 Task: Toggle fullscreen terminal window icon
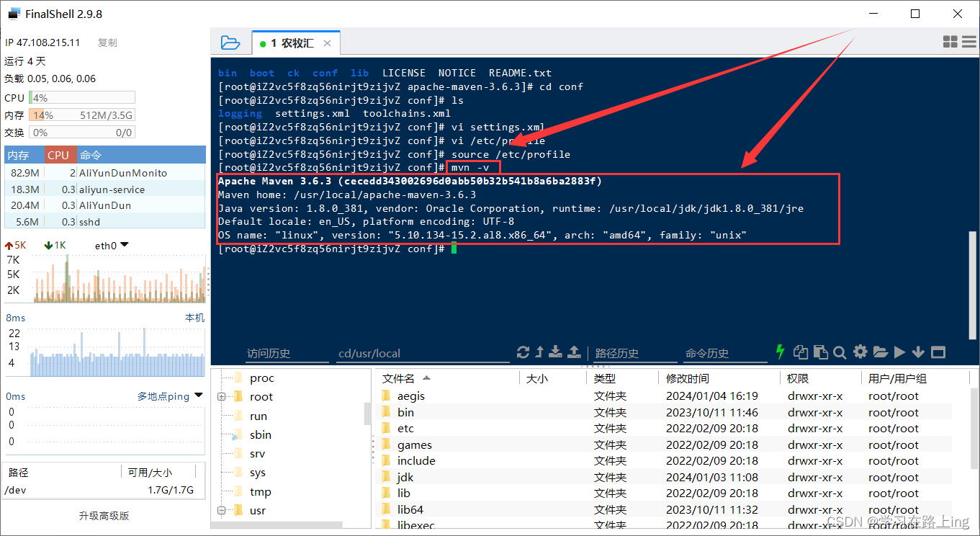(938, 352)
